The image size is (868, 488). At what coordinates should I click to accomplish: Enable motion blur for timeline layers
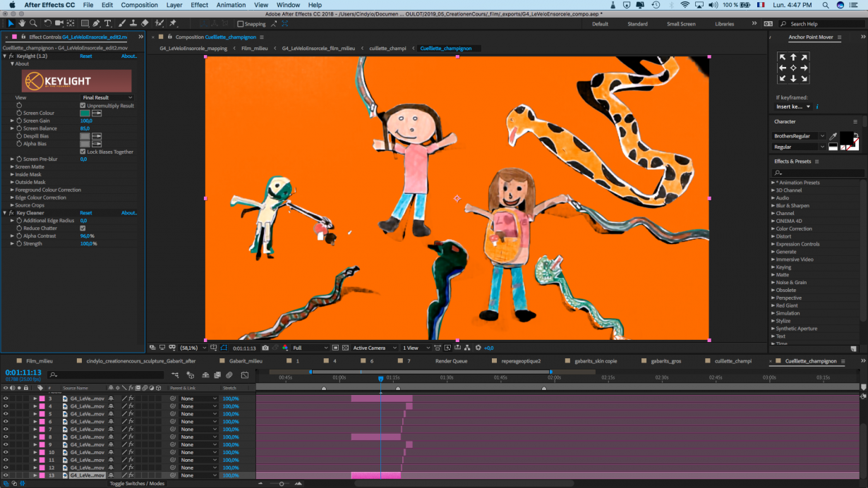[x=229, y=375]
